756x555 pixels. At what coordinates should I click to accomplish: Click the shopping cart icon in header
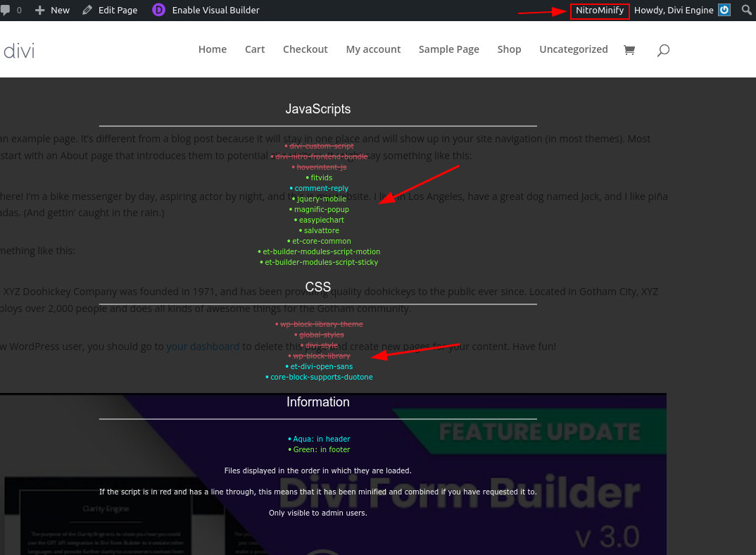[x=629, y=50]
